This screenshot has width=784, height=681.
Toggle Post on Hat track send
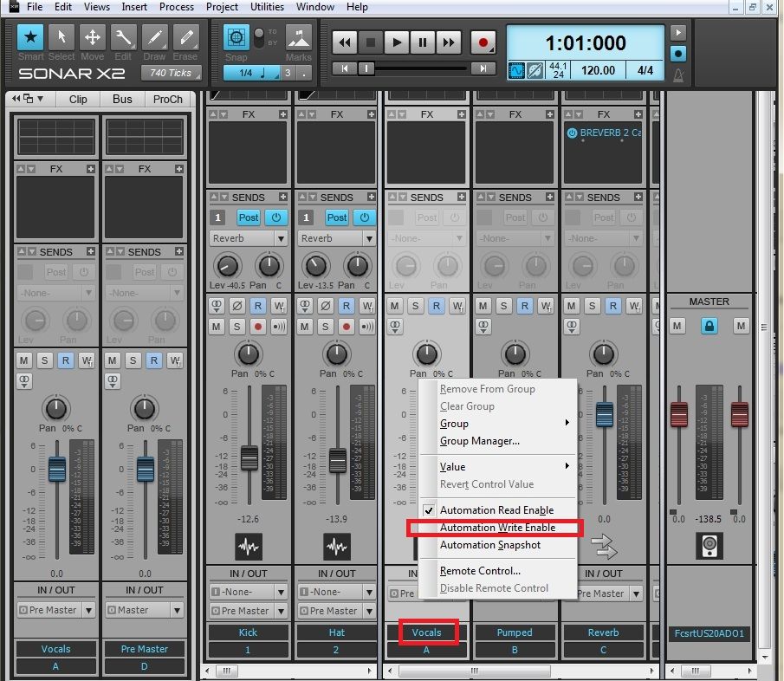337,217
